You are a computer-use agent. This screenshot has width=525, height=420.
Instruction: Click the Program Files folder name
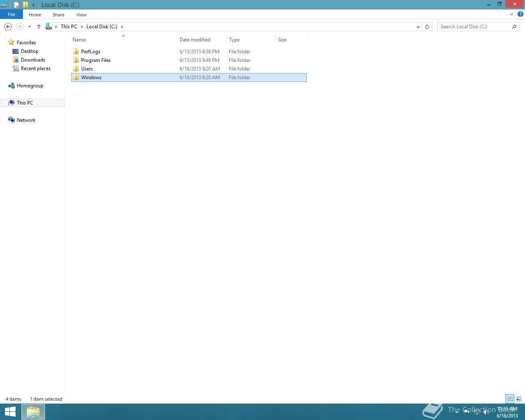pyautogui.click(x=96, y=60)
